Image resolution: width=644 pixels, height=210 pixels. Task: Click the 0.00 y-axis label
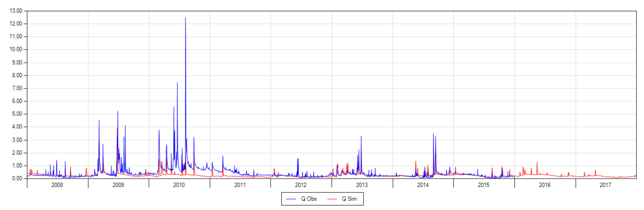[x=17, y=178]
